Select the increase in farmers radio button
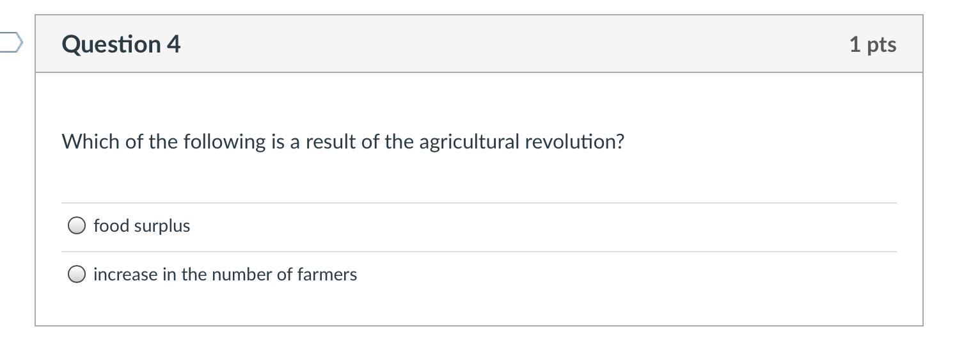The width and height of the screenshot is (980, 347). pos(77,275)
